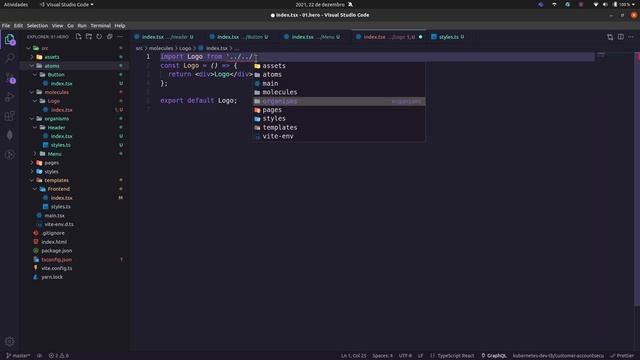Click the master git branch indicator

click(x=18, y=356)
